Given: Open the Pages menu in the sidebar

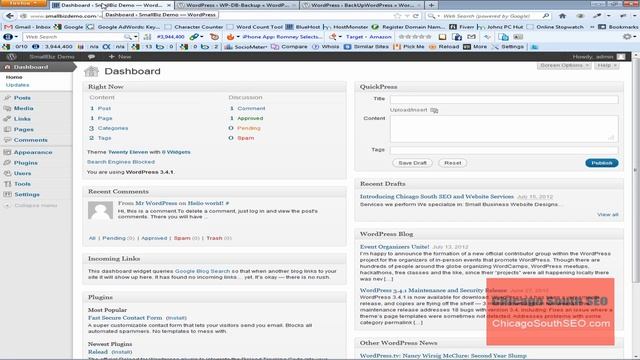Looking at the screenshot, I should 24,129.
